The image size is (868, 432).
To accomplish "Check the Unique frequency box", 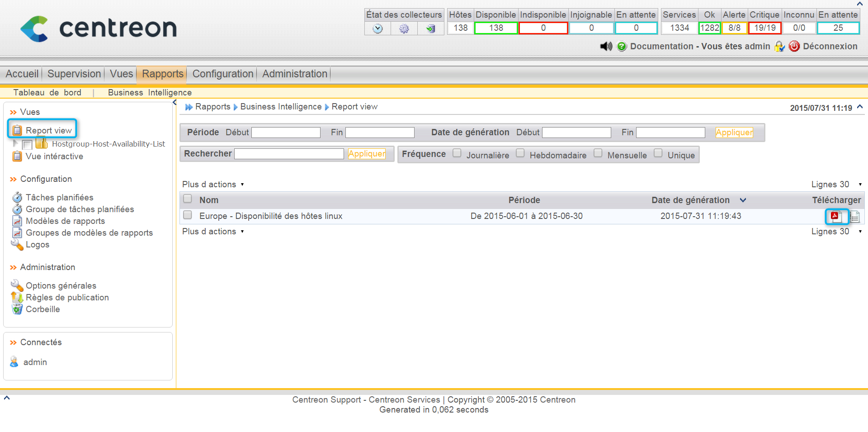I will pyautogui.click(x=658, y=153).
